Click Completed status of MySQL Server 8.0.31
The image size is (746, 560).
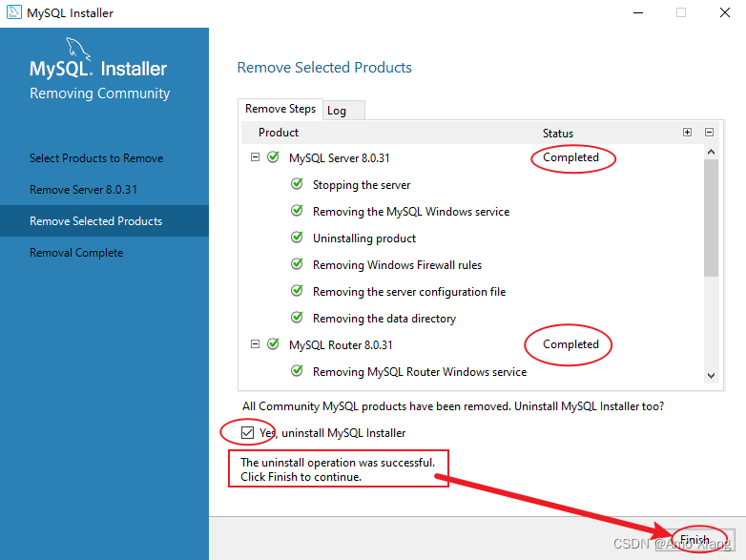pos(570,157)
